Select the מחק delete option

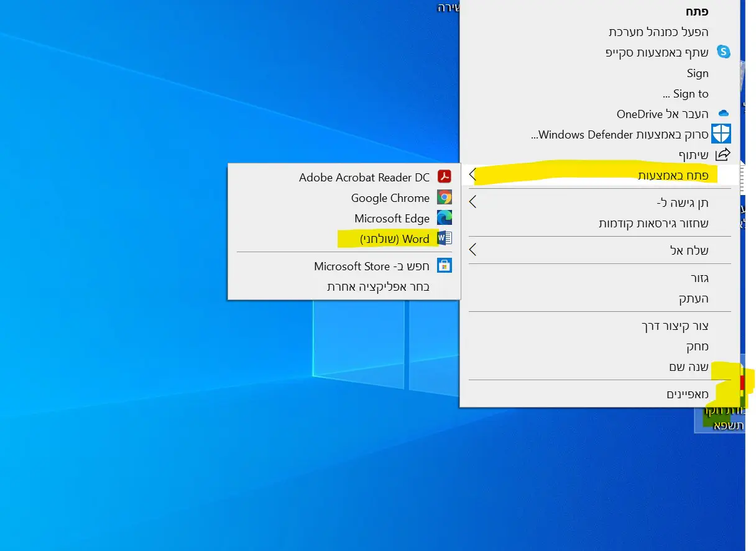coord(697,346)
